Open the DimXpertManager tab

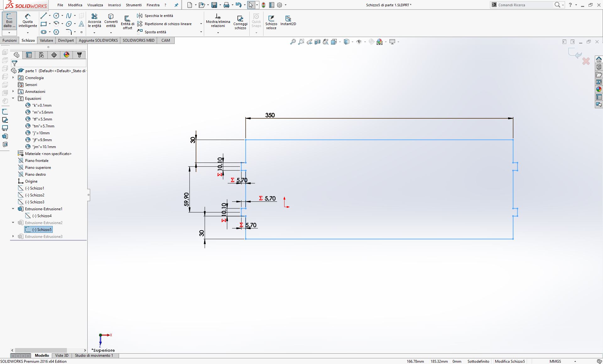click(x=54, y=55)
